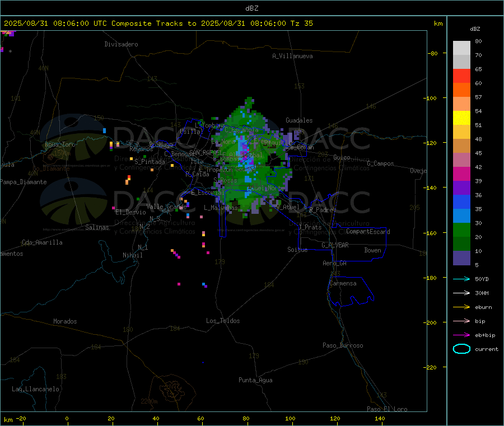This screenshot has width=504, height=426.
Task: Click the 'G_ALVEAR' place label
Action: (x=335, y=245)
